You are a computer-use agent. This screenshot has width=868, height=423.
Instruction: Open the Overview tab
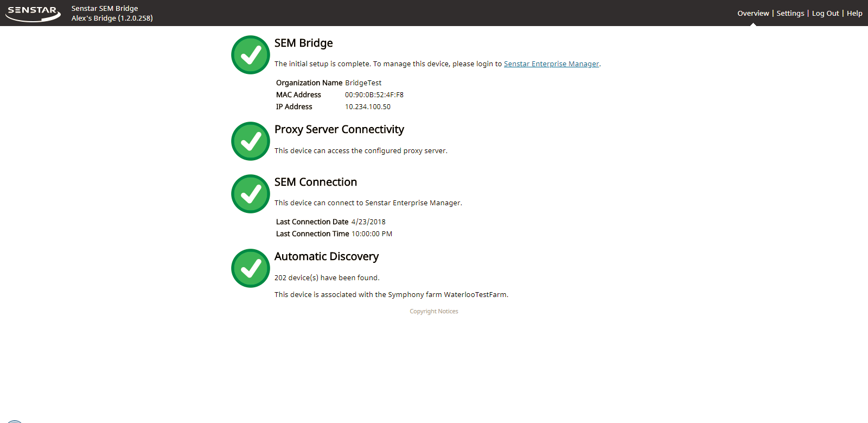(753, 13)
